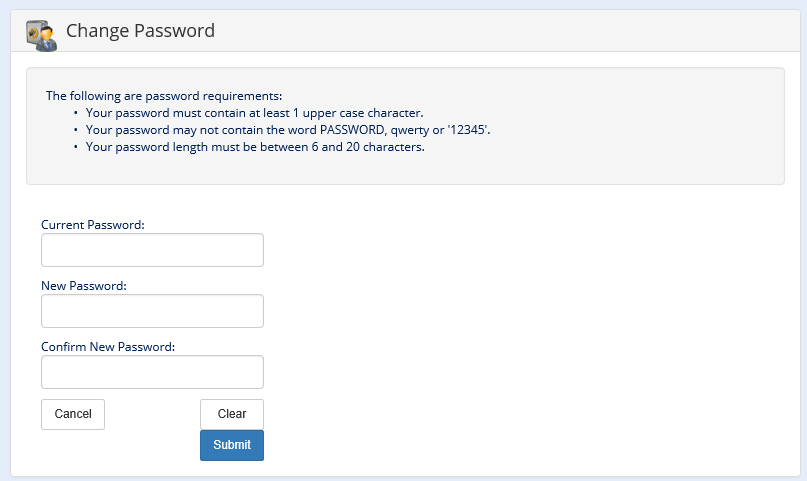807x481 pixels.
Task: Focus the Current Password input field
Action: click(152, 250)
